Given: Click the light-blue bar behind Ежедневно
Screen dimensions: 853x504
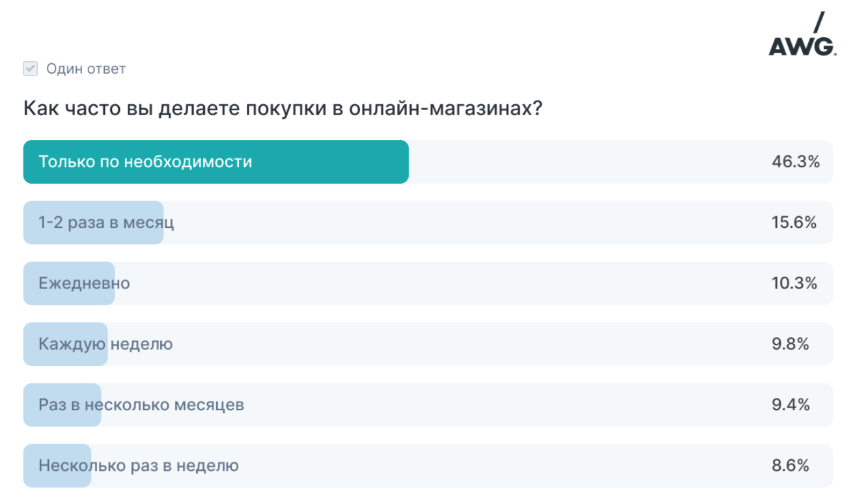Looking at the screenshot, I should click(x=69, y=283).
